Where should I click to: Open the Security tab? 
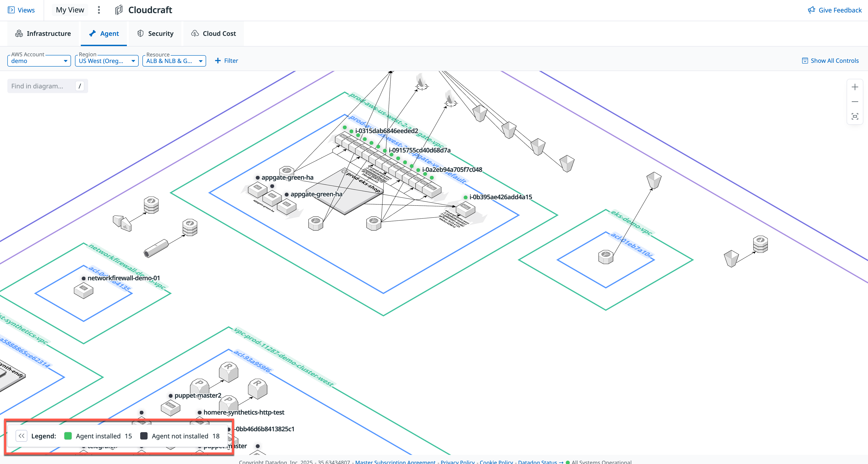coord(155,33)
